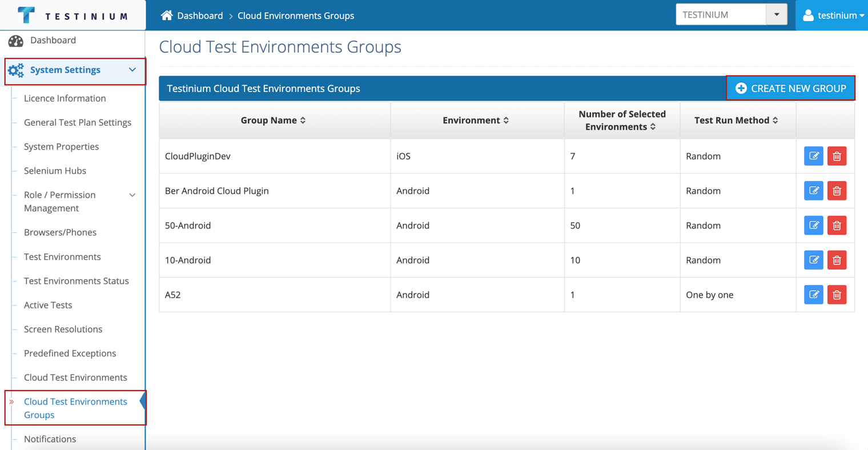Click the Testinium logo
This screenshot has height=450, width=868.
click(73, 15)
